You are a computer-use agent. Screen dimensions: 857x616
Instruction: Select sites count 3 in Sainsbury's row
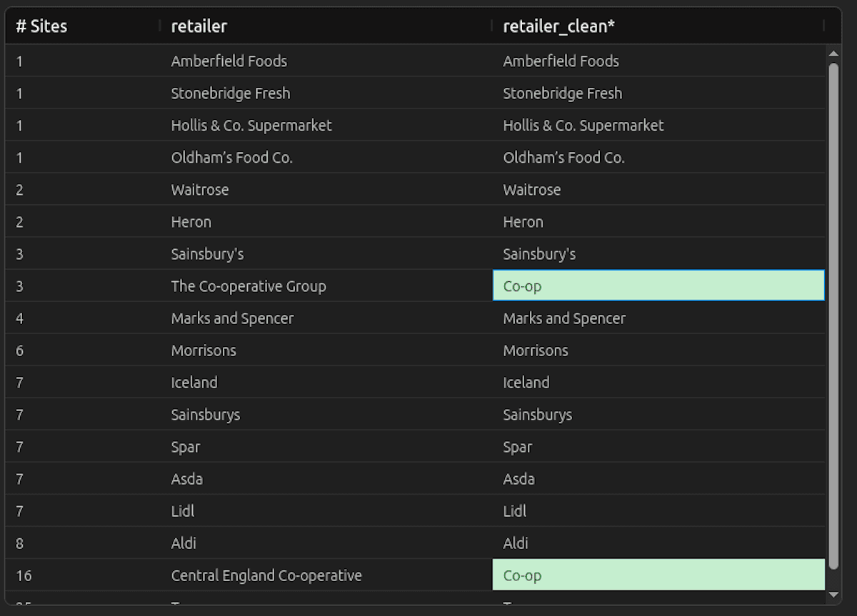19,254
